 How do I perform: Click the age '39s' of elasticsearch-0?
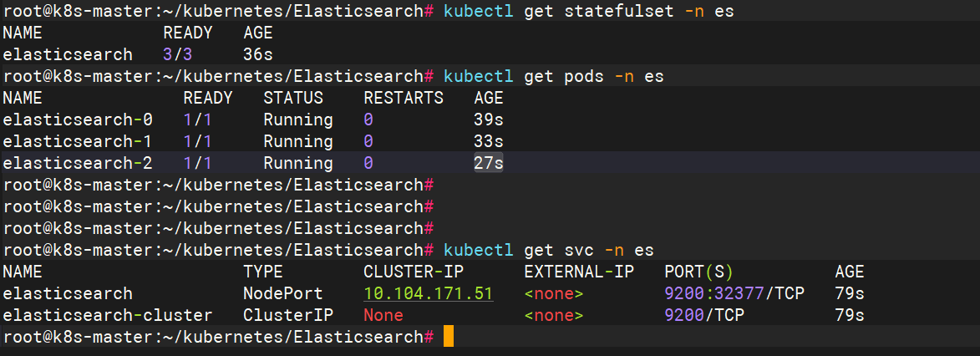tap(489, 120)
